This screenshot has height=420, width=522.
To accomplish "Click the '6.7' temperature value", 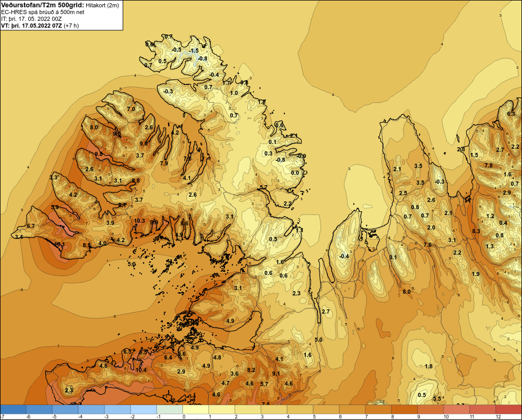I will pos(31,225).
